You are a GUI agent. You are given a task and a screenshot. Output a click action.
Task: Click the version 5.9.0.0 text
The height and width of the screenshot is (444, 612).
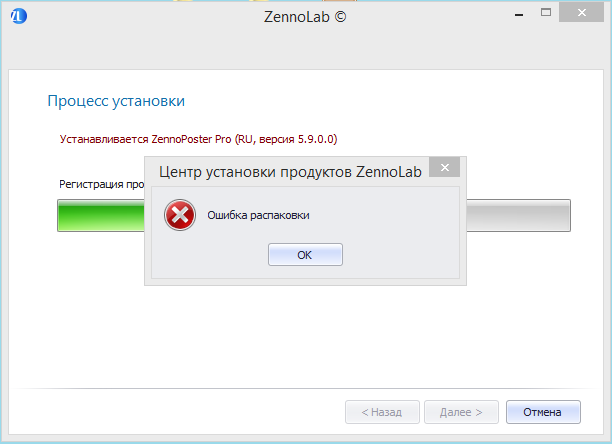pyautogui.click(x=317, y=139)
